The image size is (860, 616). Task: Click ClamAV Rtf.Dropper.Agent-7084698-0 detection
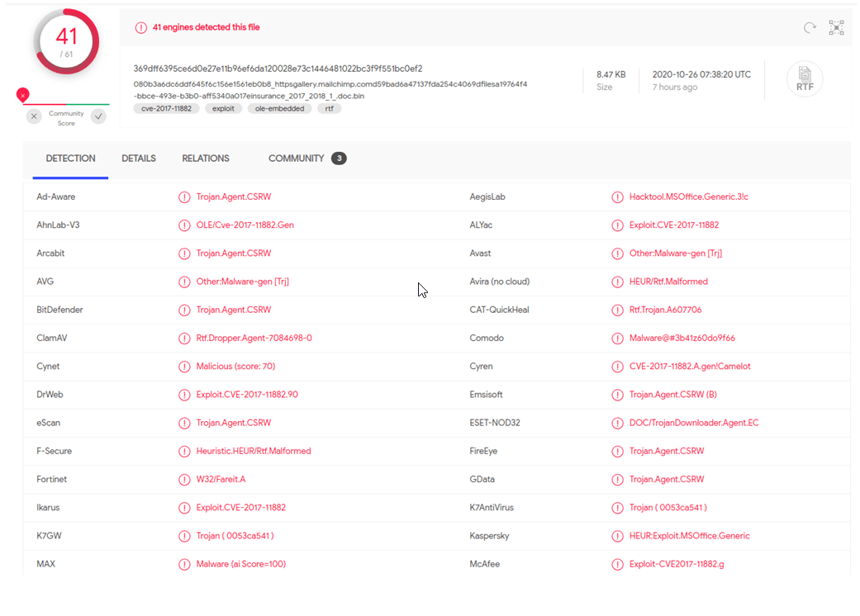pyautogui.click(x=254, y=339)
